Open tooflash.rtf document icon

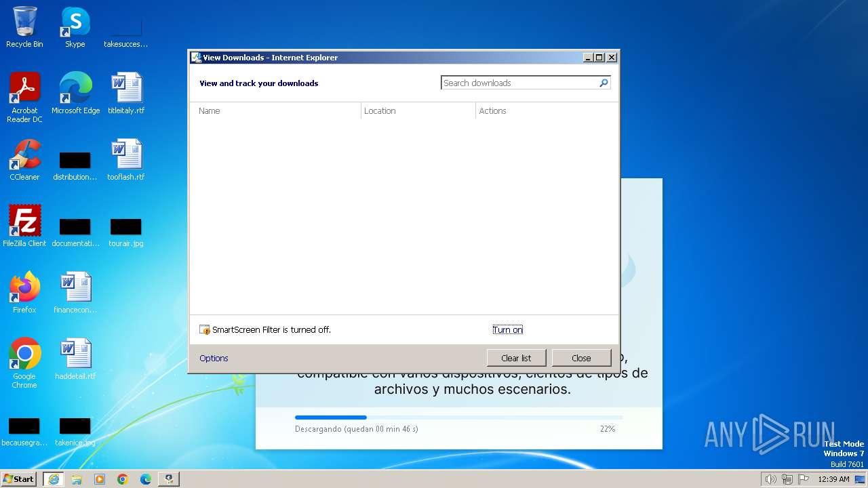click(x=126, y=160)
